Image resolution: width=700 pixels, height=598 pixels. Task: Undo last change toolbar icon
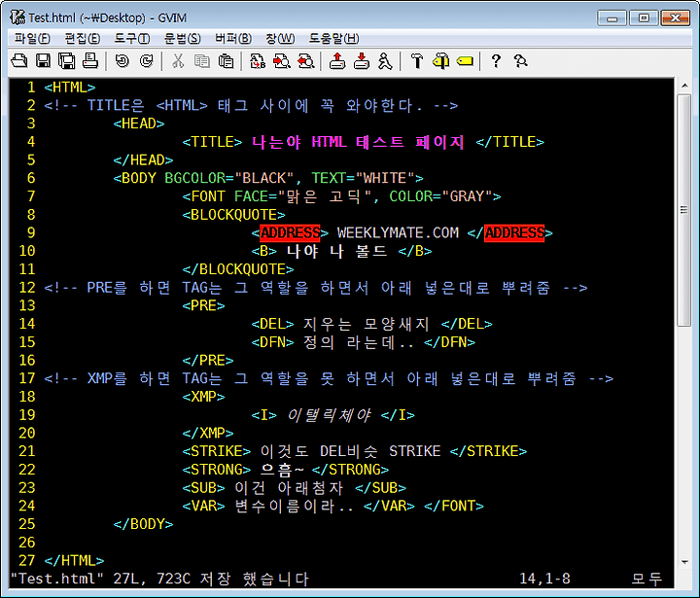click(122, 60)
